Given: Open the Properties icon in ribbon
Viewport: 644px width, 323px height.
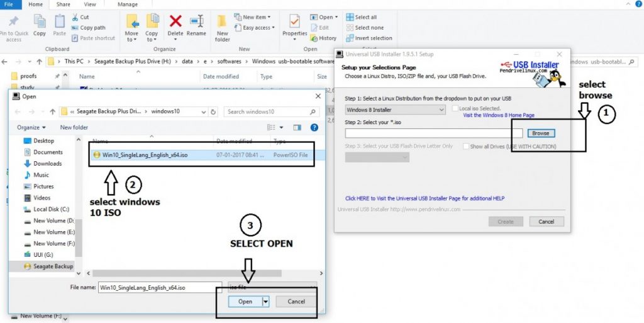Looking at the screenshot, I should tap(294, 25).
